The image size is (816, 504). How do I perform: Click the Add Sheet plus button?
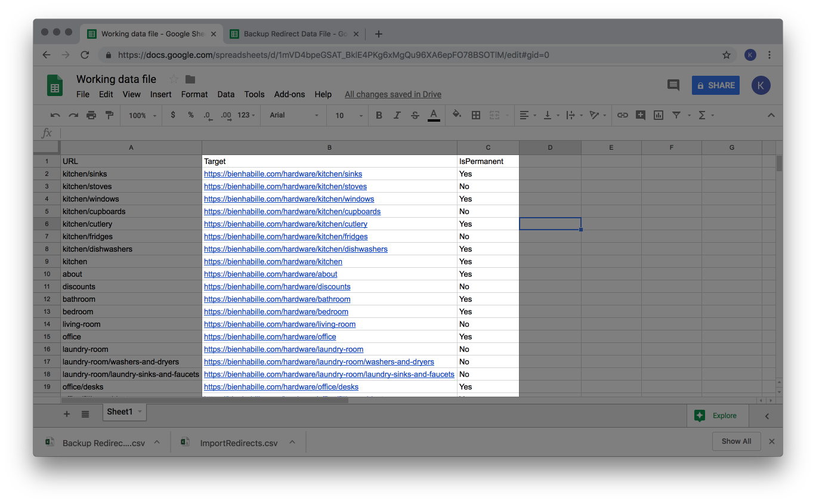(x=67, y=414)
